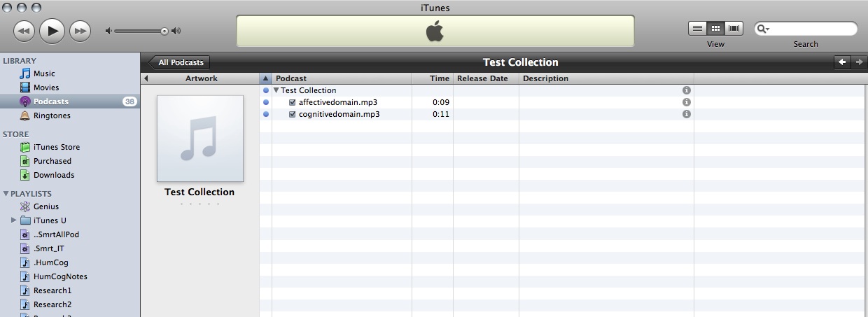Collapse the PLAYLISTS section
The image size is (868, 317).
[x=6, y=194]
